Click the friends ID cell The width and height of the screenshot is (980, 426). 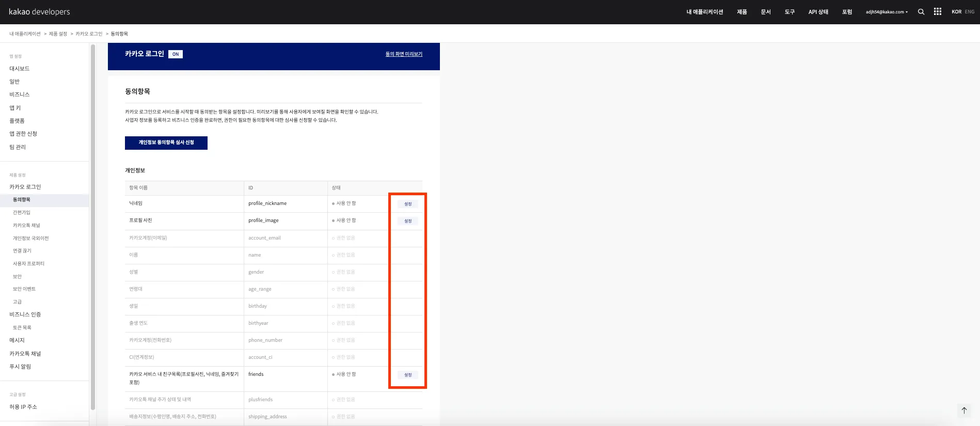[286, 378]
